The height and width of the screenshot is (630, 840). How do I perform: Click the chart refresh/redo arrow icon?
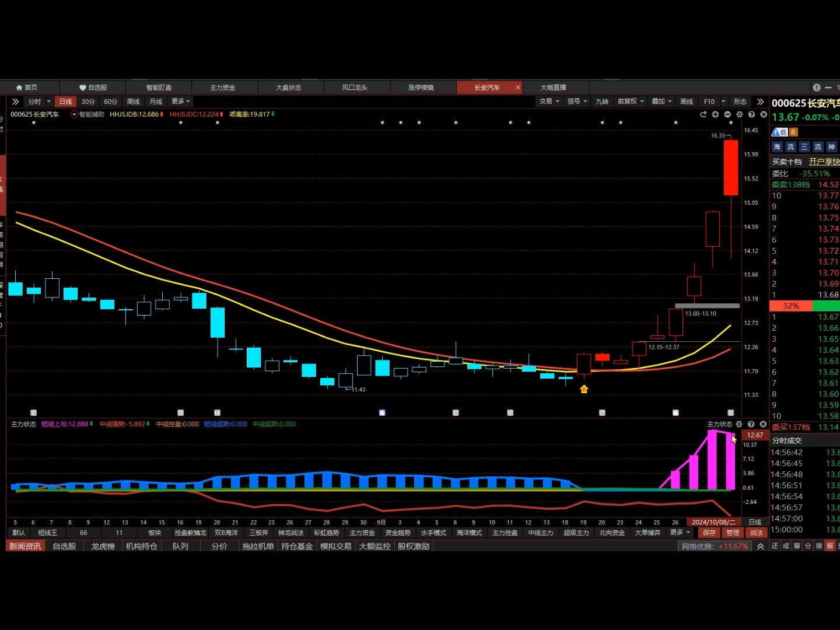pos(703,114)
